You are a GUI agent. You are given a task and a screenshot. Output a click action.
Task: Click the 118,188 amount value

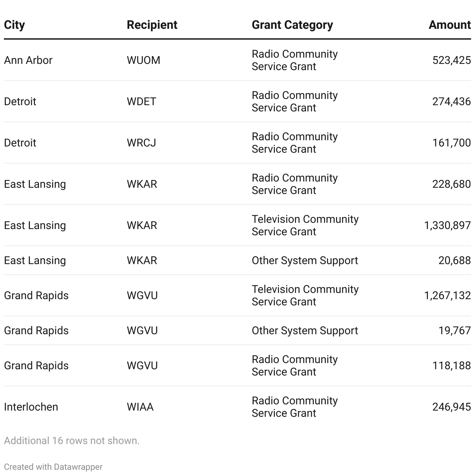point(451,366)
